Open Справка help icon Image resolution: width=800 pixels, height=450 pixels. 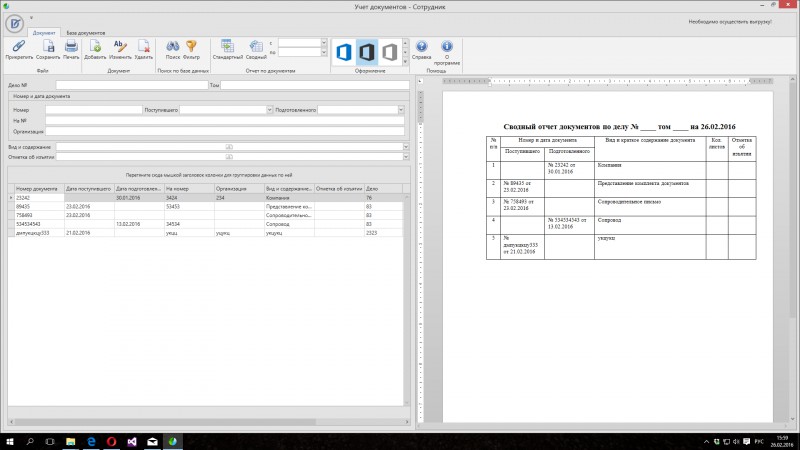pyautogui.click(x=421, y=46)
